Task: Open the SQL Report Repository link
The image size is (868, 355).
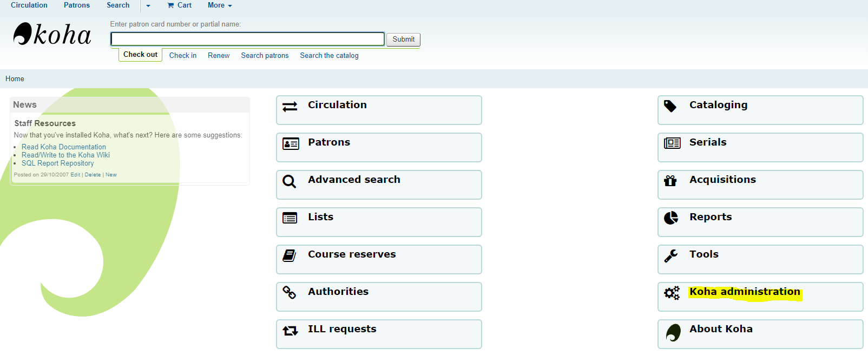Action: [x=57, y=163]
